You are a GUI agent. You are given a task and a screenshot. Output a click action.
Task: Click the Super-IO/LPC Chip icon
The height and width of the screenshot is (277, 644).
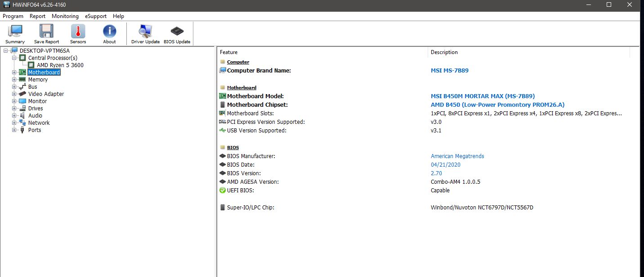[222, 207]
